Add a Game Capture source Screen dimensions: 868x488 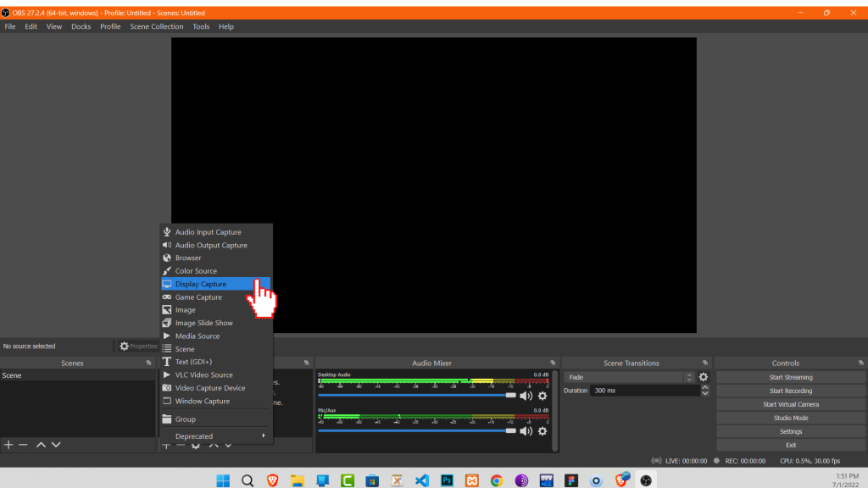tap(216, 297)
